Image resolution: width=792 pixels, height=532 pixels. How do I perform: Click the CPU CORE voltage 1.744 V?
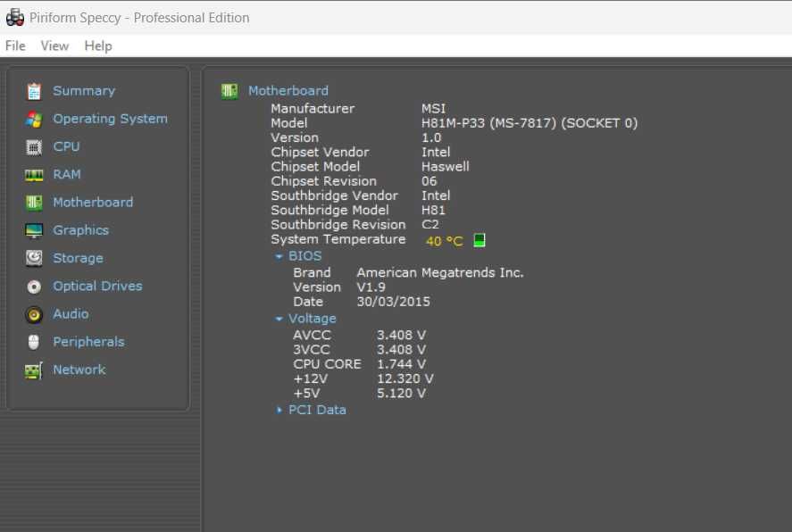[401, 364]
